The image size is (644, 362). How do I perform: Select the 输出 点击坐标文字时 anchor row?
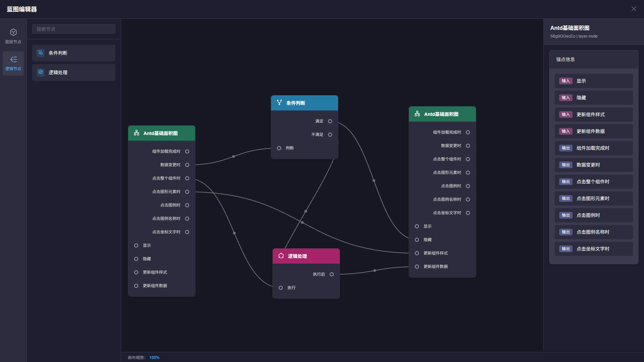pos(594,249)
